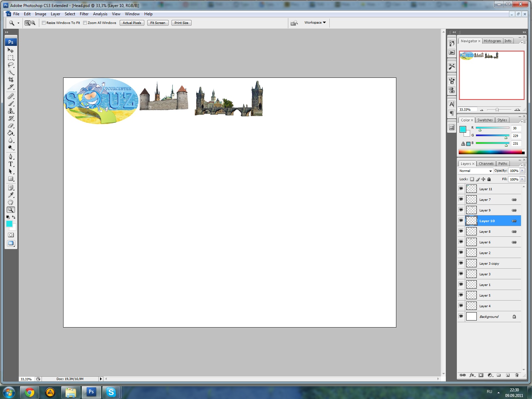The width and height of the screenshot is (532, 399).
Task: Expand the layer Opacity slider arrow
Action: coord(522,171)
